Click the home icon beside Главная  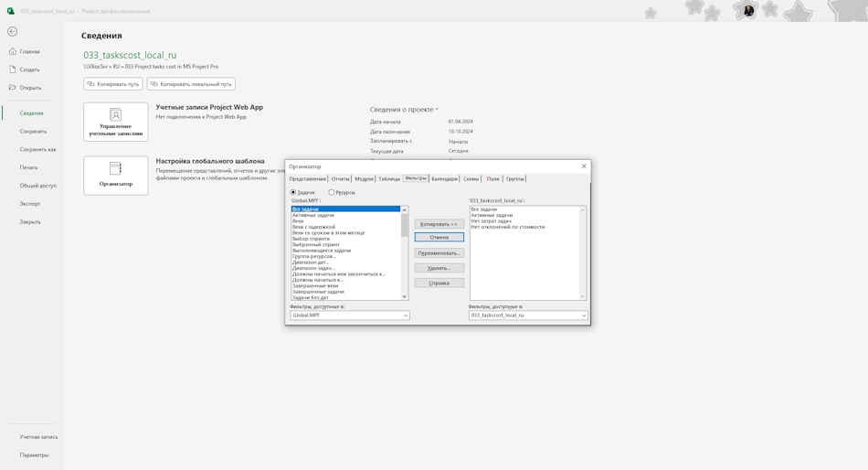[12, 51]
